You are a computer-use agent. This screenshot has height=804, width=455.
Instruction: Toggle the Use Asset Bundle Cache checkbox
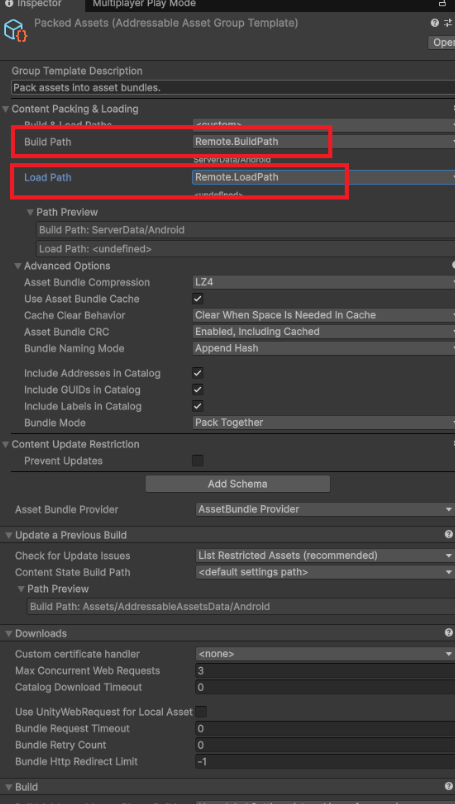click(197, 299)
